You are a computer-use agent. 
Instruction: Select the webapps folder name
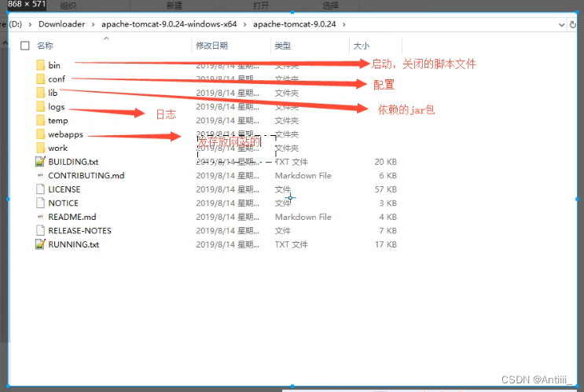tap(65, 134)
